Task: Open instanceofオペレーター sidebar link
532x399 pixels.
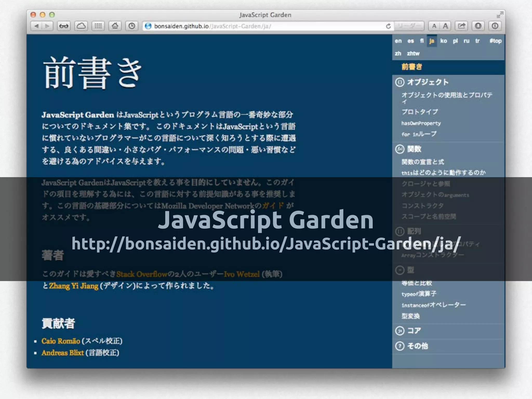Action: point(434,305)
